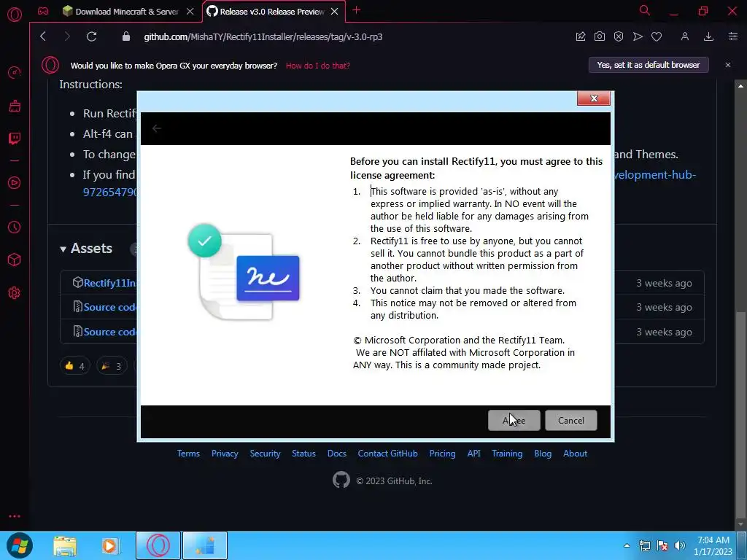The image size is (747, 560).
Task: Click 'Yes, set it as default browser'
Action: [649, 65]
